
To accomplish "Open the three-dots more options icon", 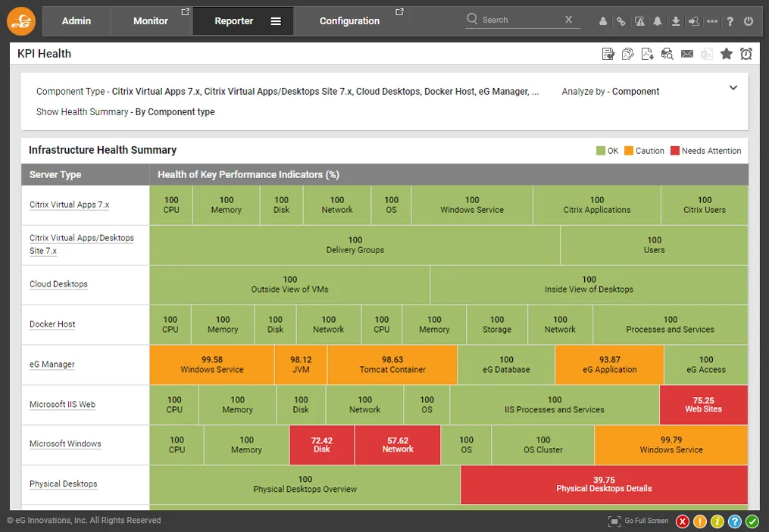I will tap(712, 21).
